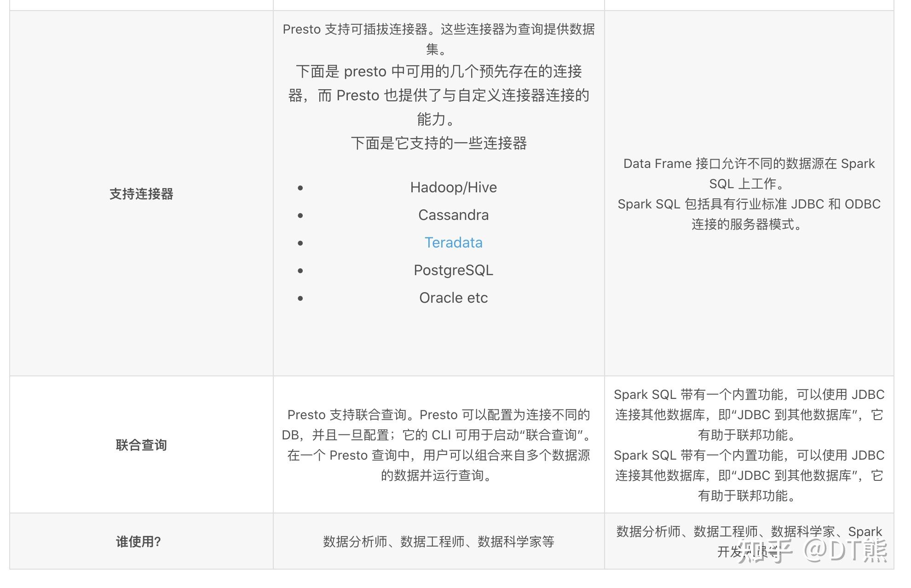Click the bullet point beside Hadoop/Hive
911x588 pixels.
point(300,188)
